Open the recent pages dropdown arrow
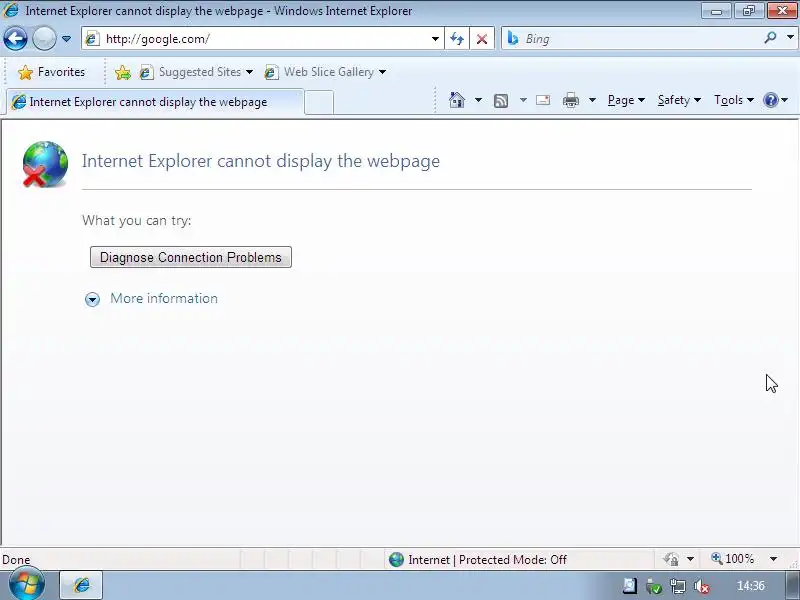Viewport: 800px width, 600px height. tap(66, 39)
